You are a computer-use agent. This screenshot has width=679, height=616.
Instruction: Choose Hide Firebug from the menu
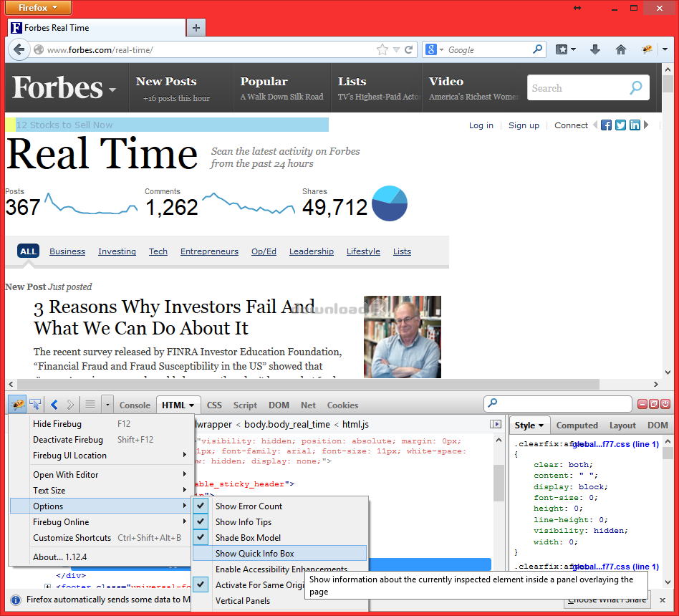[100, 423]
